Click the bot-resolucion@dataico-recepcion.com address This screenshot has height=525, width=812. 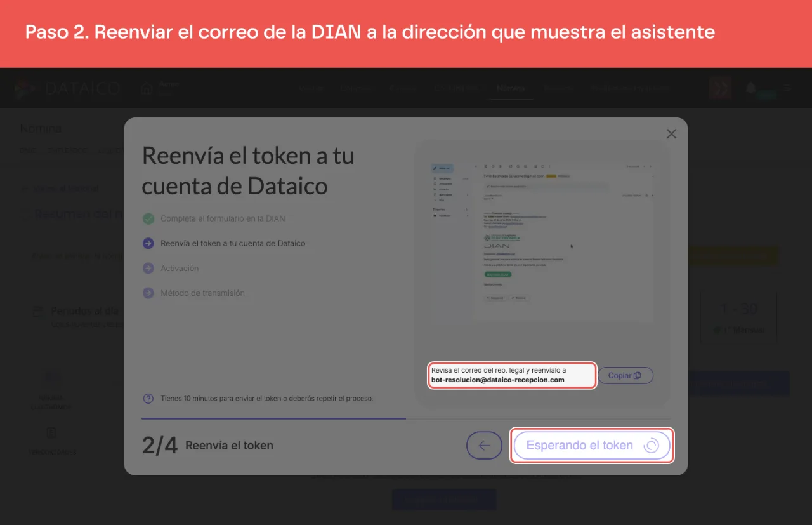pyautogui.click(x=497, y=380)
